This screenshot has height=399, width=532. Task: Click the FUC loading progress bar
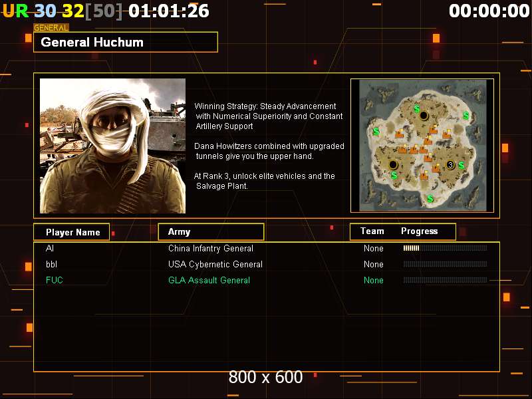pos(445,280)
